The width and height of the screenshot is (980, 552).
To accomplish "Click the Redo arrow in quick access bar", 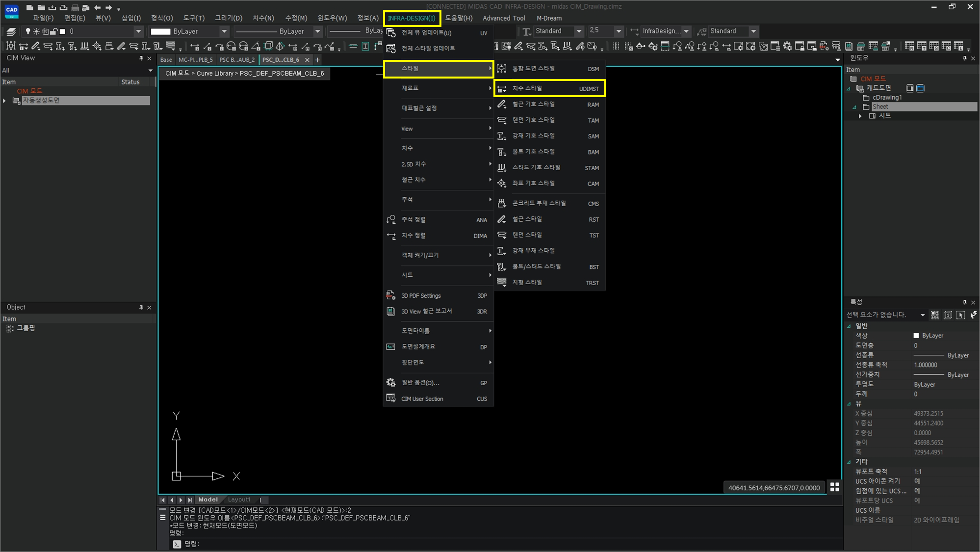I will point(108,7).
